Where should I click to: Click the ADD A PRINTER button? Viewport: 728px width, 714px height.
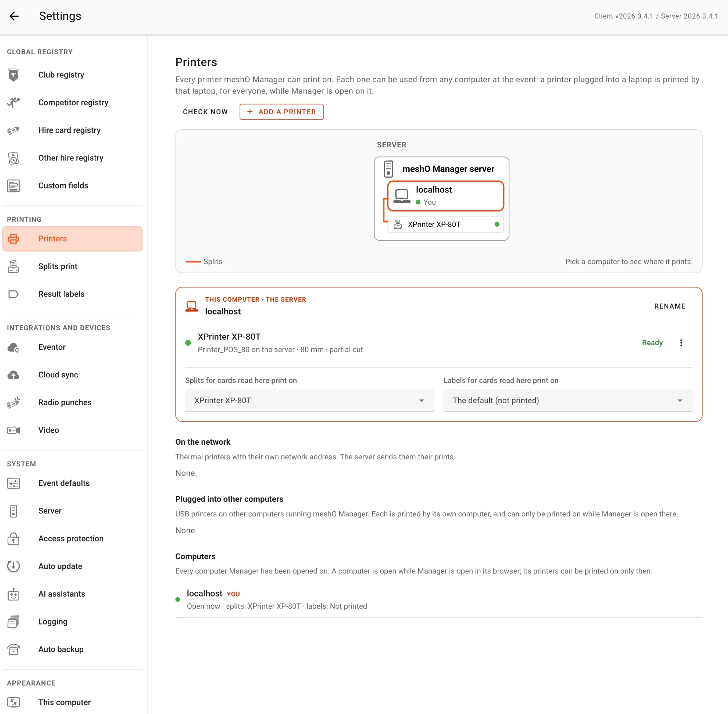[x=282, y=112]
